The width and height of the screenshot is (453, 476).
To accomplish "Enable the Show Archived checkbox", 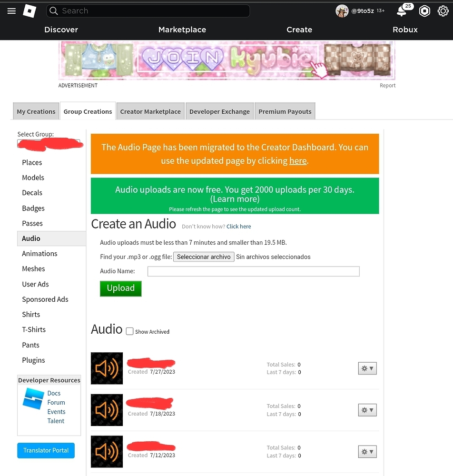I will coord(129,332).
